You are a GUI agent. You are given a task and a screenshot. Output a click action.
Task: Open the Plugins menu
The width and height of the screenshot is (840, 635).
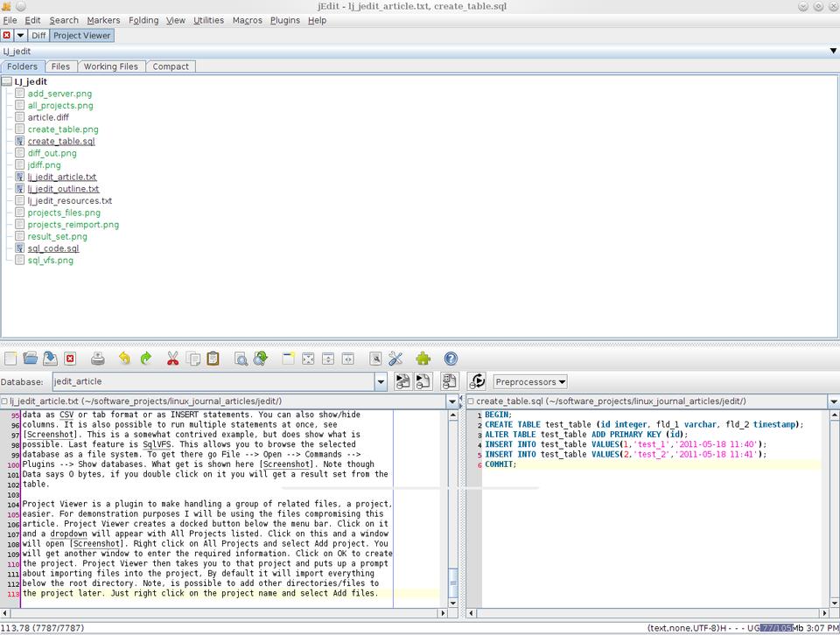tap(284, 20)
